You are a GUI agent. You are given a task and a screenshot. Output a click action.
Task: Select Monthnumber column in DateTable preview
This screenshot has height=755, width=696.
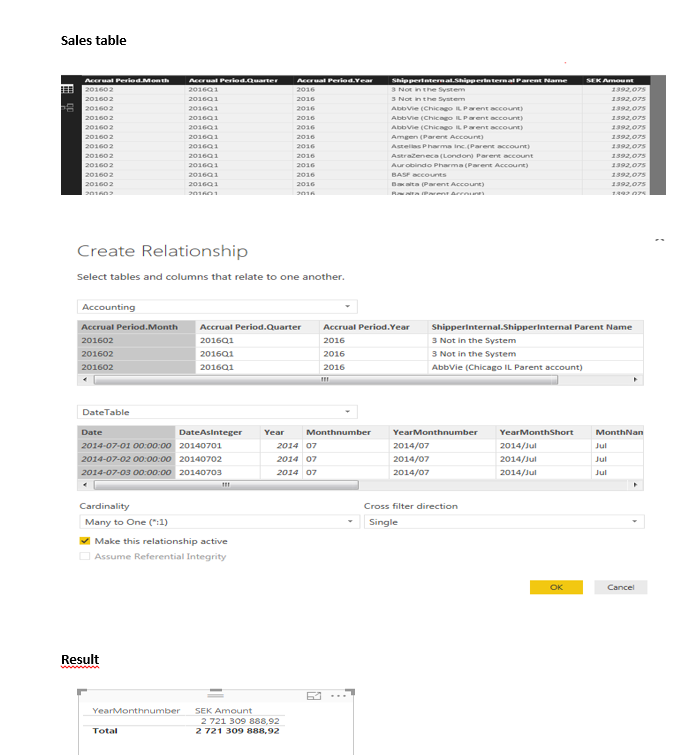click(345, 432)
